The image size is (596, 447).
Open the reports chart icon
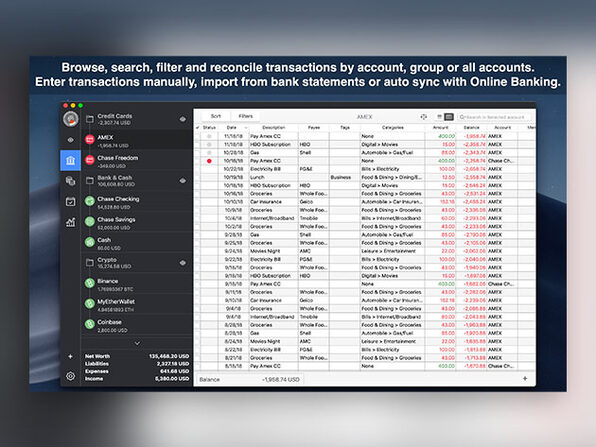click(x=70, y=222)
